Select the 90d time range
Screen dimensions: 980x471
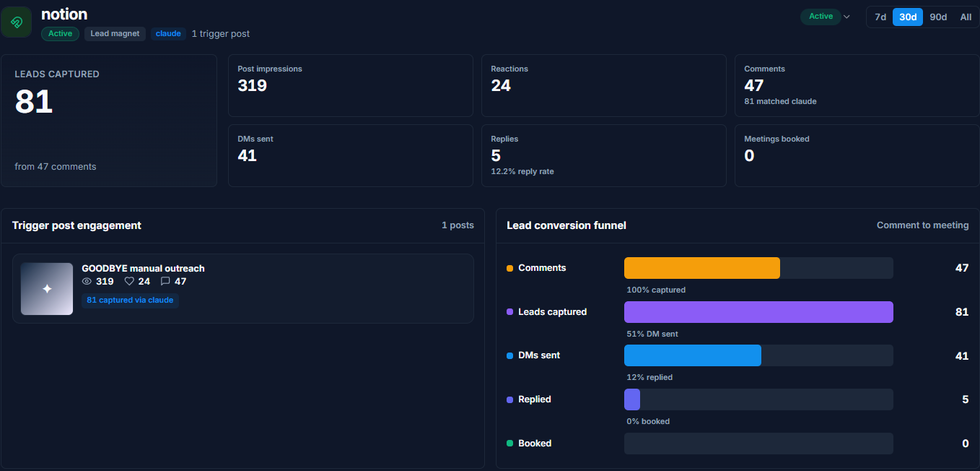[x=938, y=17]
